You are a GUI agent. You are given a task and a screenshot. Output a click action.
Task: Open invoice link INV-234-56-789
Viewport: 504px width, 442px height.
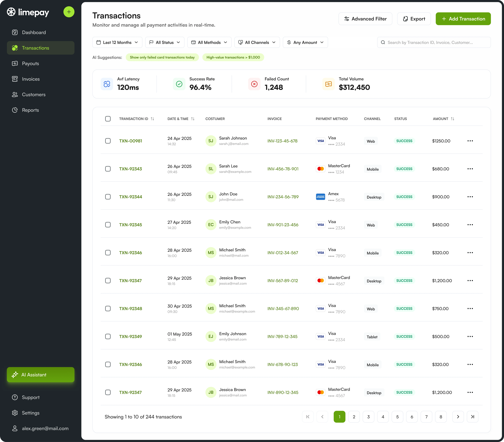(x=283, y=197)
